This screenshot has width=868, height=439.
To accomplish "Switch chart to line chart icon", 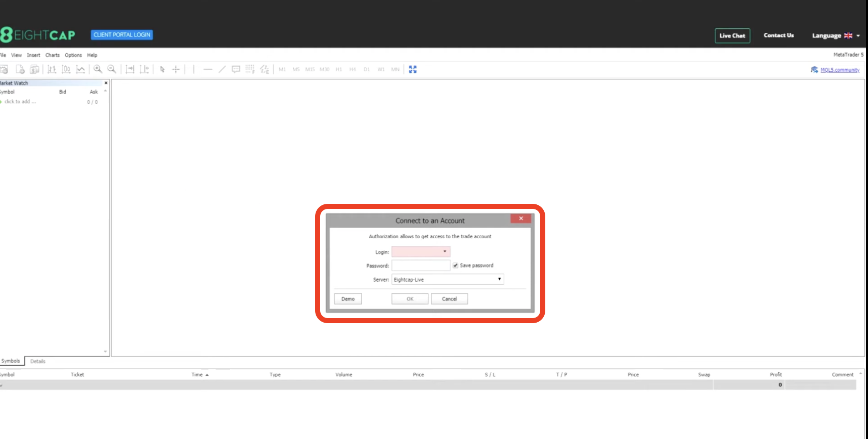I will (x=80, y=69).
